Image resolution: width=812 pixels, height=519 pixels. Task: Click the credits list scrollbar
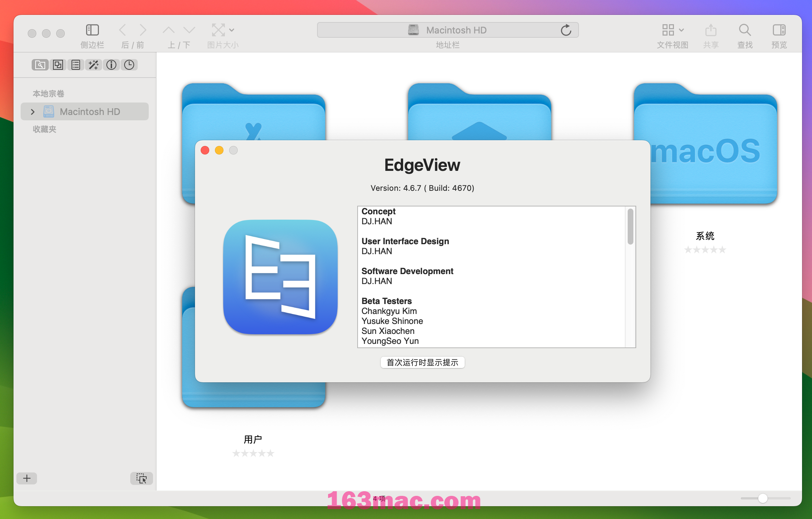pyautogui.click(x=630, y=227)
